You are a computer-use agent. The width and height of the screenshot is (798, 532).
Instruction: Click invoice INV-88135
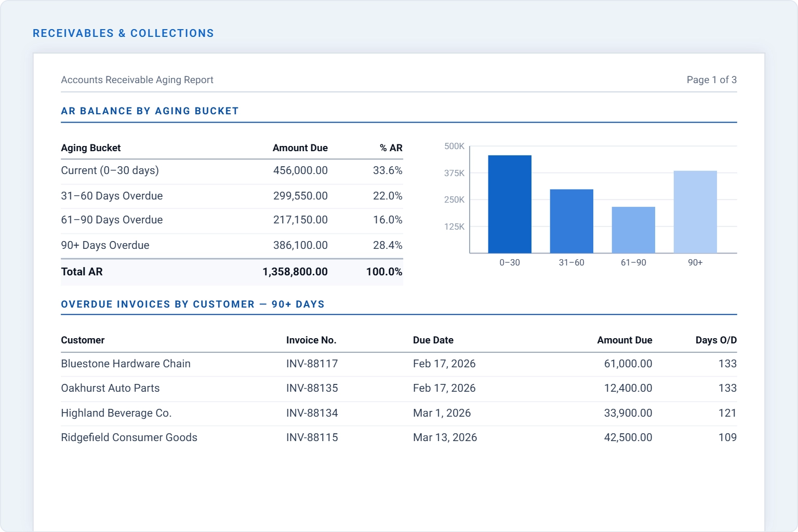[312, 388]
